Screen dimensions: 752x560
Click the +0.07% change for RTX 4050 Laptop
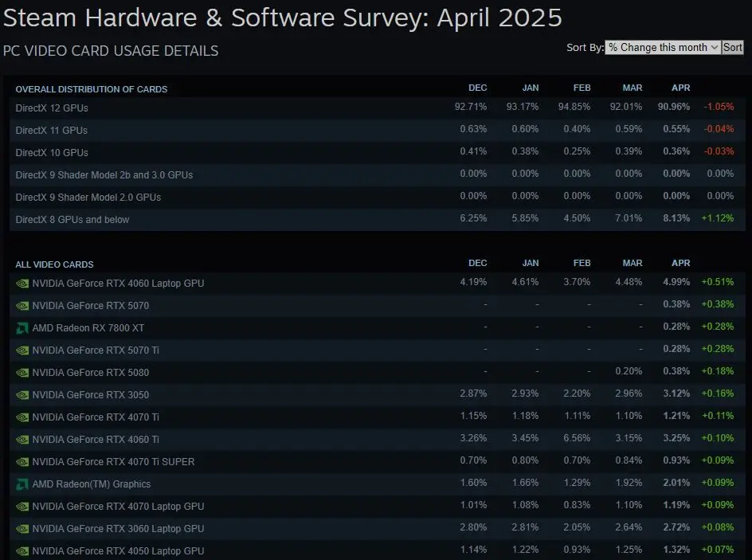[x=718, y=550]
